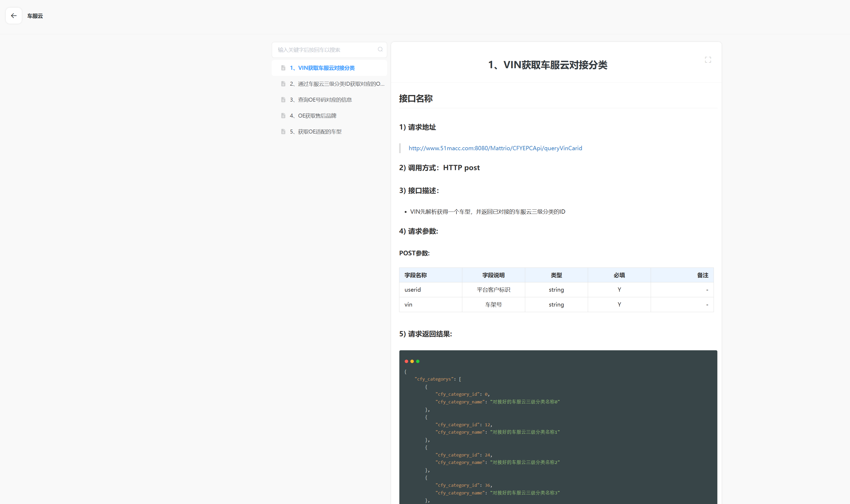Click the 1) 请求地址 heading

click(x=417, y=127)
